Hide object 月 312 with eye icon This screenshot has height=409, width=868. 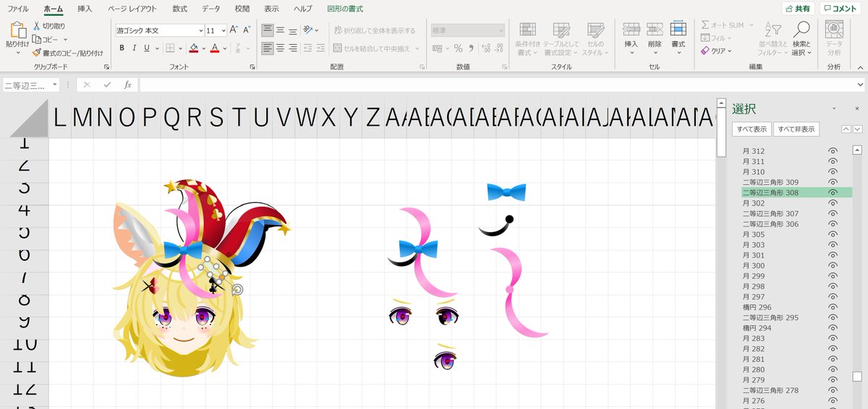[833, 151]
